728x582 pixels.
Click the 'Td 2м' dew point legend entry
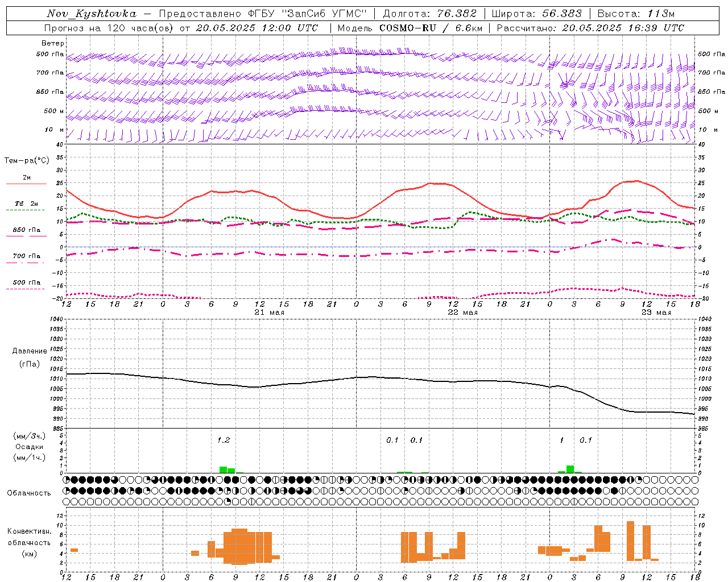27,203
